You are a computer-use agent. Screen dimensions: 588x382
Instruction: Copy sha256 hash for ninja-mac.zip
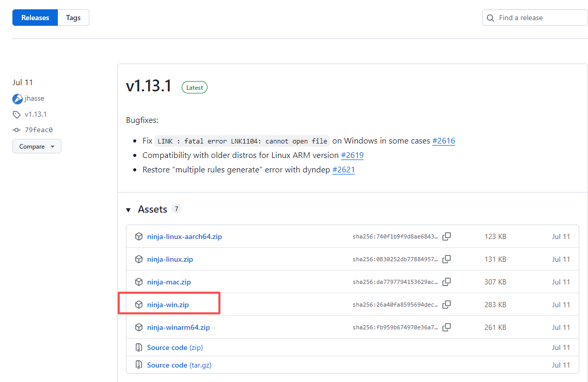click(446, 282)
